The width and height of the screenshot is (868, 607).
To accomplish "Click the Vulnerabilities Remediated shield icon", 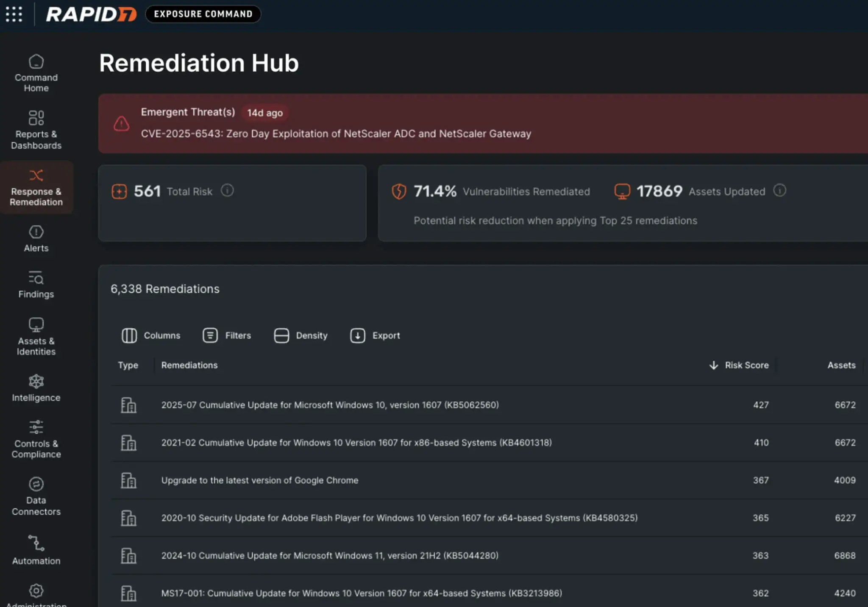I will tap(399, 191).
